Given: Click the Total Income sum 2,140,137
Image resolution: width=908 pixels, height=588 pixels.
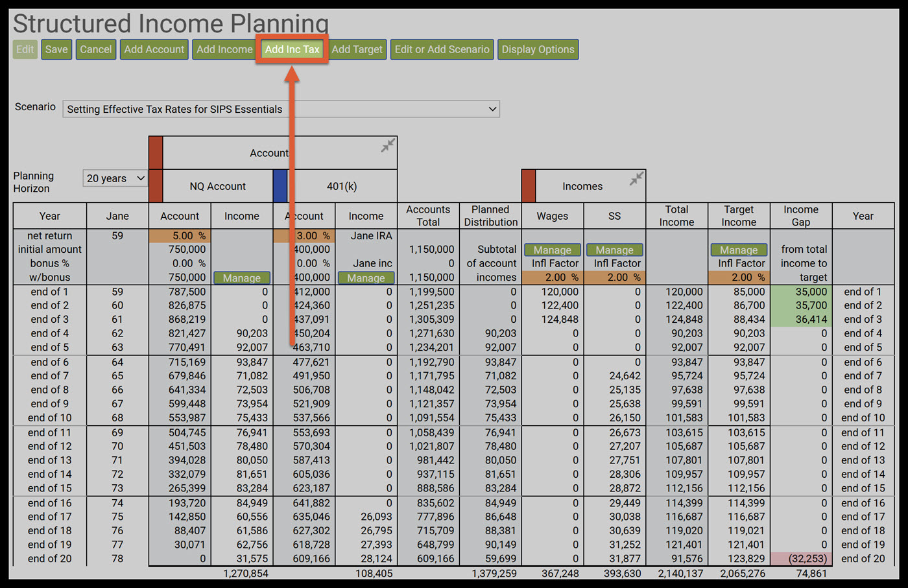Looking at the screenshot, I should pyautogui.click(x=681, y=574).
